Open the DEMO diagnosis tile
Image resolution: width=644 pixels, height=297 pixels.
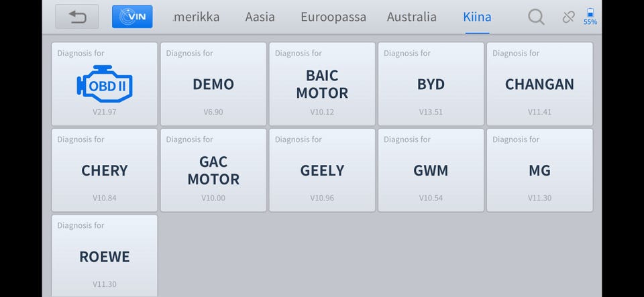(213, 84)
